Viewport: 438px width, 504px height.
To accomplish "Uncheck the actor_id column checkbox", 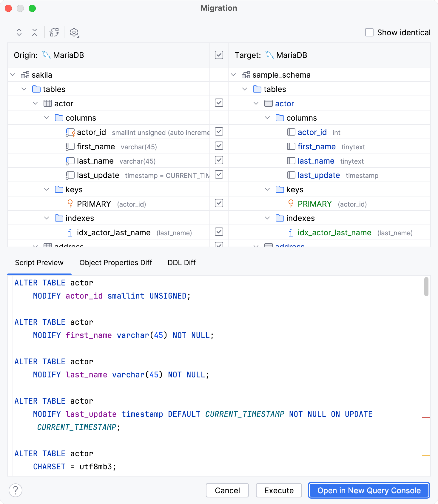I will (219, 132).
